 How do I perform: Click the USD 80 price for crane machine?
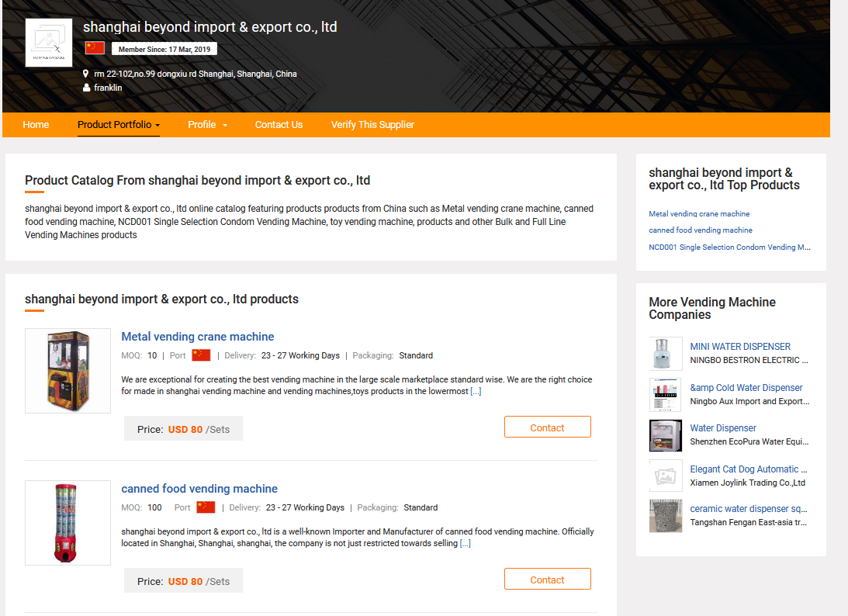[185, 429]
